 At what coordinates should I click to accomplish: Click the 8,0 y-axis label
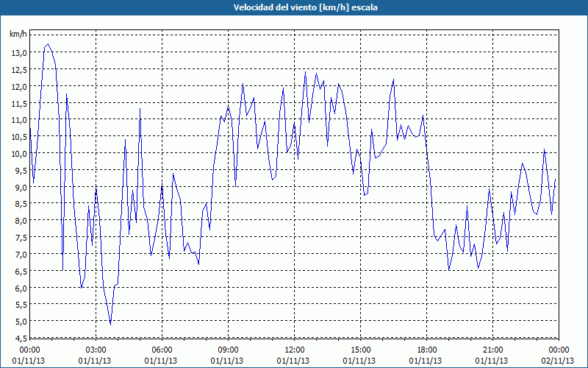(21, 220)
